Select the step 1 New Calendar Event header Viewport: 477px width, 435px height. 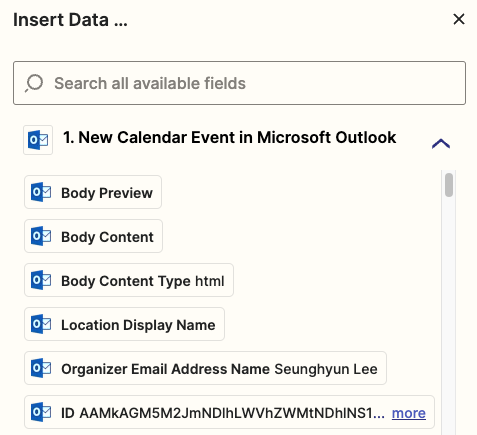tap(230, 137)
